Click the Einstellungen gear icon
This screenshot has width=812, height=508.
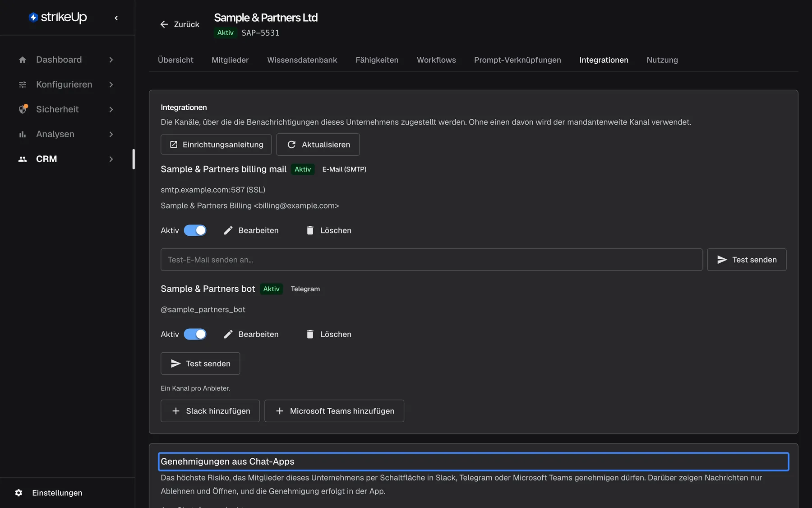coord(18,493)
